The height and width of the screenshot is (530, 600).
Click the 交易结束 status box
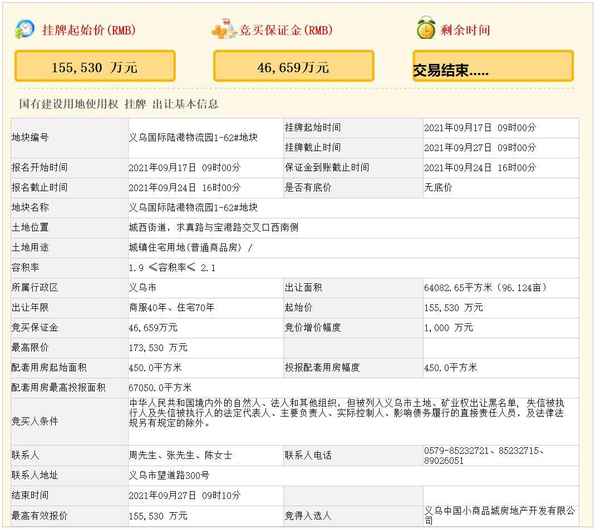tap(493, 68)
